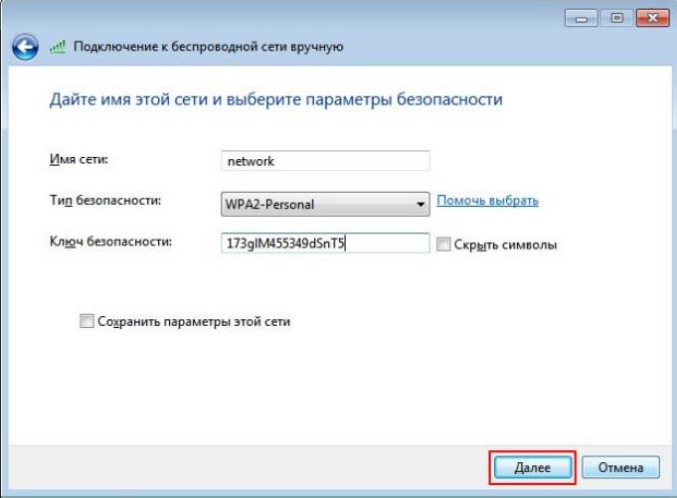Image resolution: width=677 pixels, height=498 pixels.
Task: Click the 'Сохранить параметры этой сети' label text
Action: 194,322
